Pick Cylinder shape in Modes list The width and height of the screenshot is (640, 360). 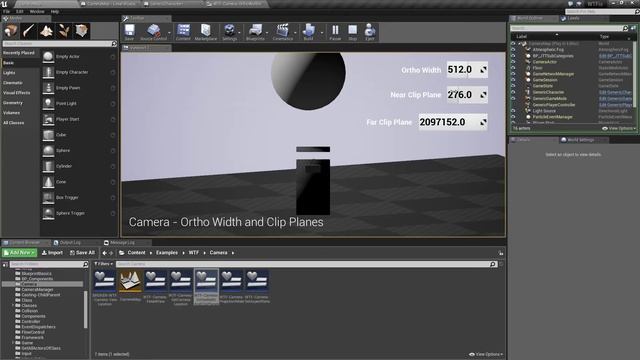[79, 166]
